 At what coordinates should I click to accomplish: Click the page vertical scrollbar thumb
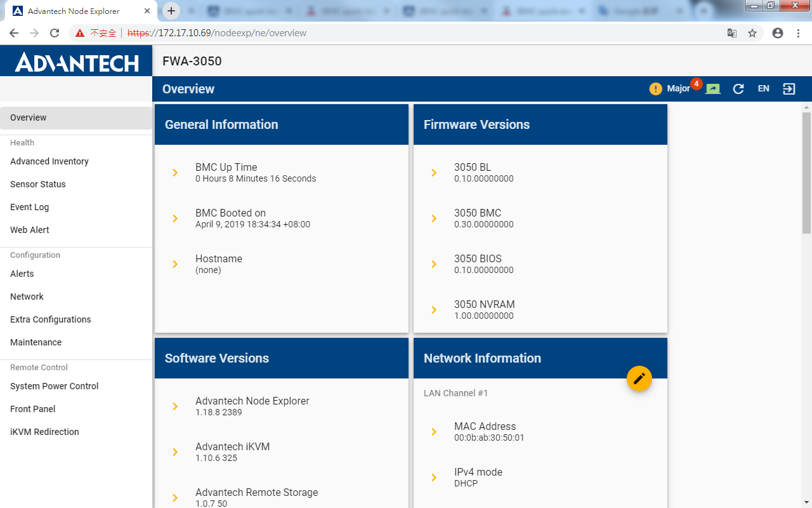pos(807,173)
